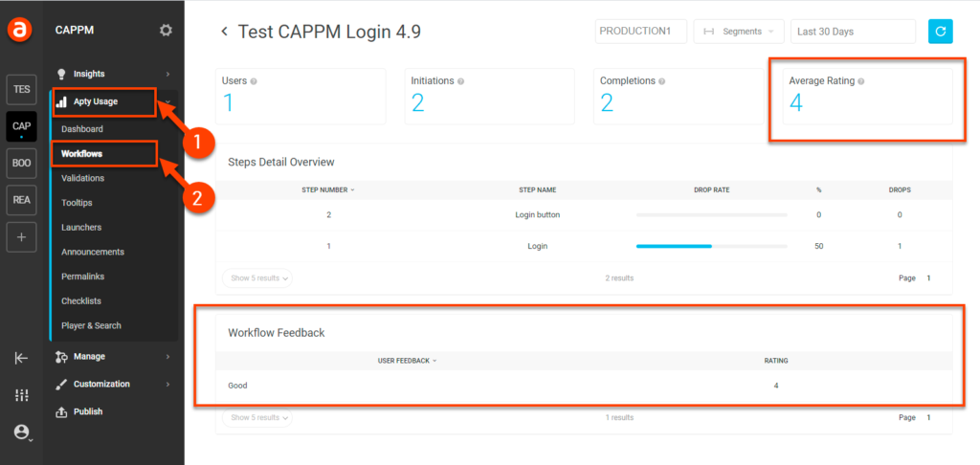Open Show 5 results dropdown under Feedback
This screenshot has width=980, height=465.
coord(257,417)
